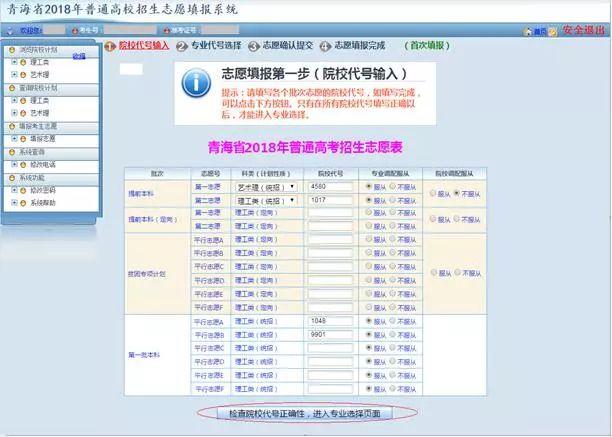
Task: Click step 2 circle icon 专业代号选择
Action: (x=182, y=46)
